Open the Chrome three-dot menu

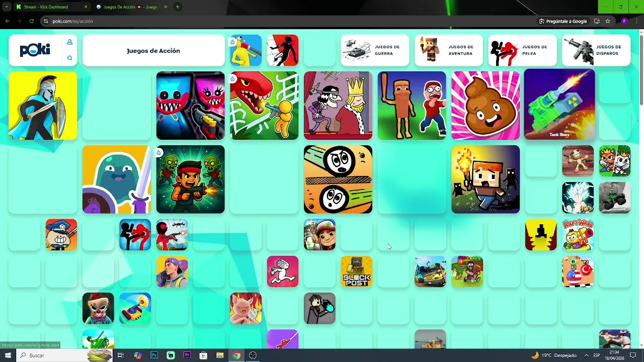(636, 21)
